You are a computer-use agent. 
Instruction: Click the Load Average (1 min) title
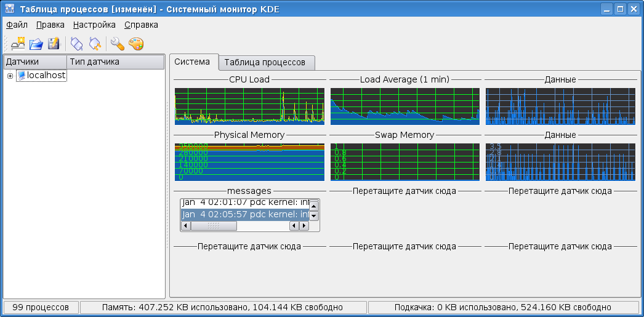[x=405, y=79]
